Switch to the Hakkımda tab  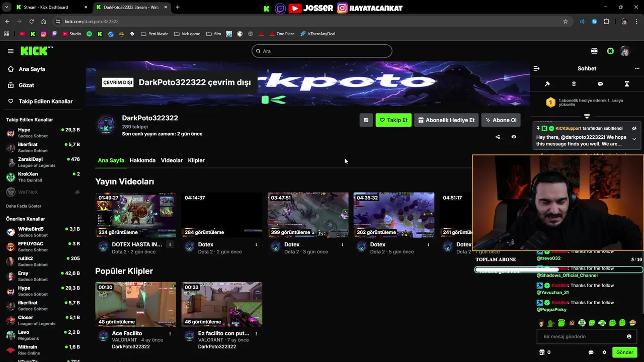click(142, 160)
